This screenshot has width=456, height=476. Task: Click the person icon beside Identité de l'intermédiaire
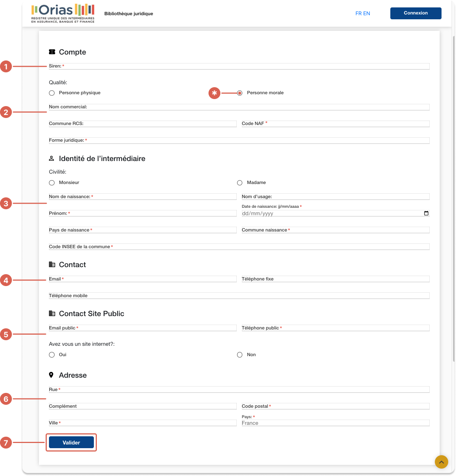[x=52, y=158]
